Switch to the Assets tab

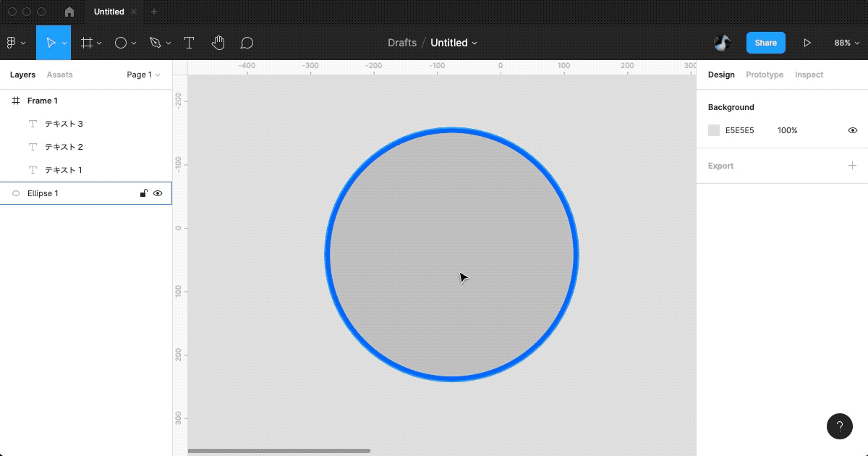click(59, 75)
